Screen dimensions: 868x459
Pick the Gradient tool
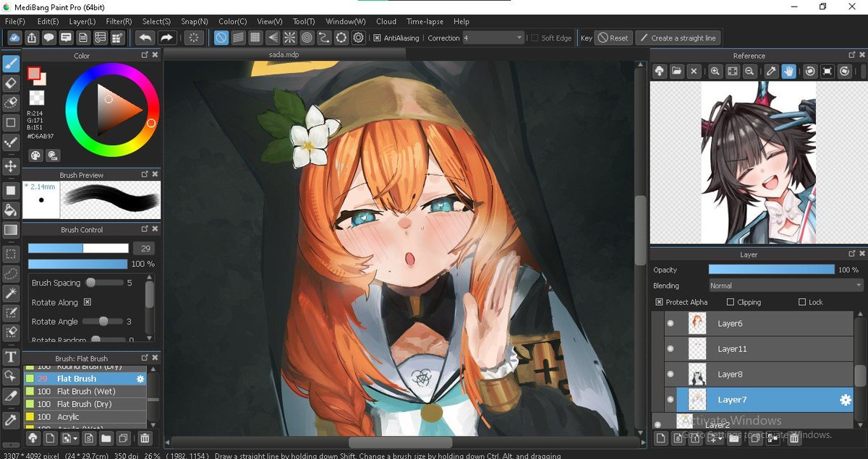tap(11, 230)
